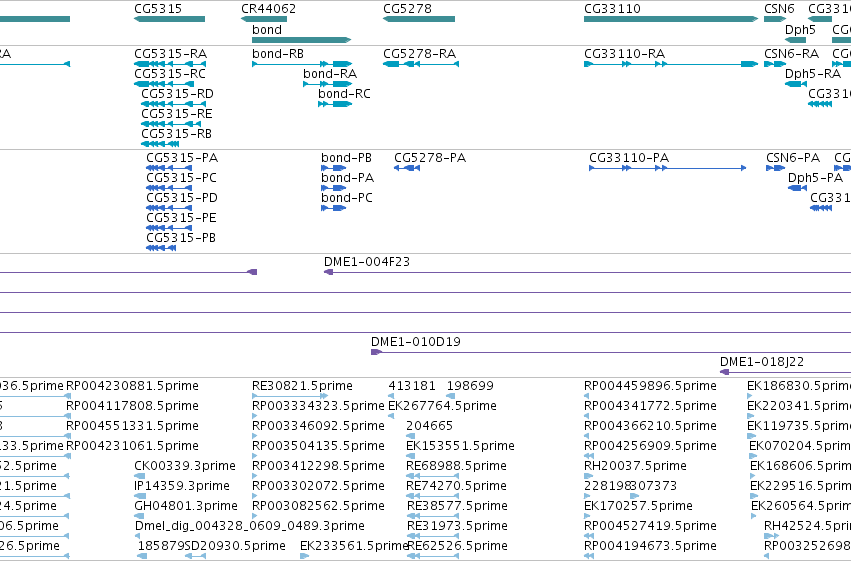Select EST 413181
This screenshot has width=851, height=561.
(412, 386)
